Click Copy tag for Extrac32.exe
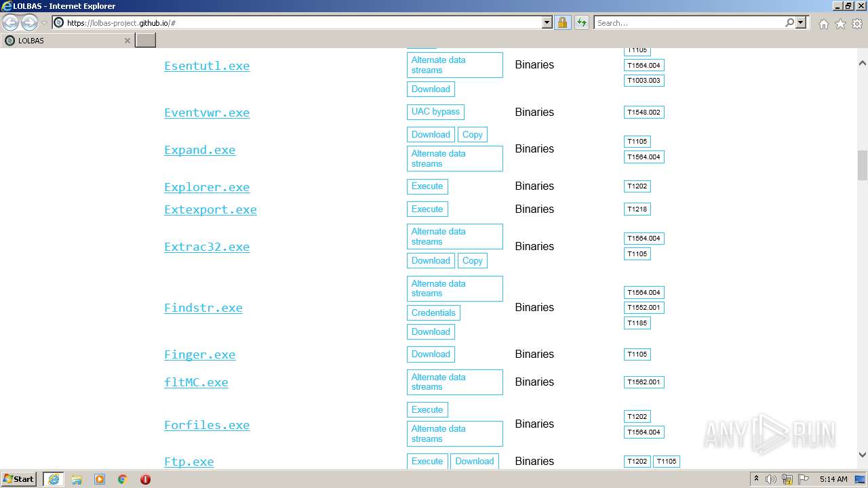The image size is (868, 488). pyautogui.click(x=473, y=260)
